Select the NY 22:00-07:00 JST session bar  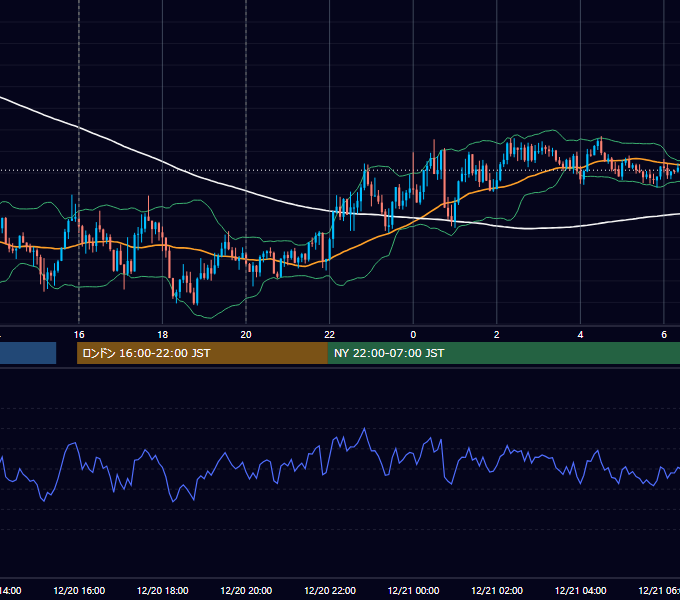(x=503, y=353)
